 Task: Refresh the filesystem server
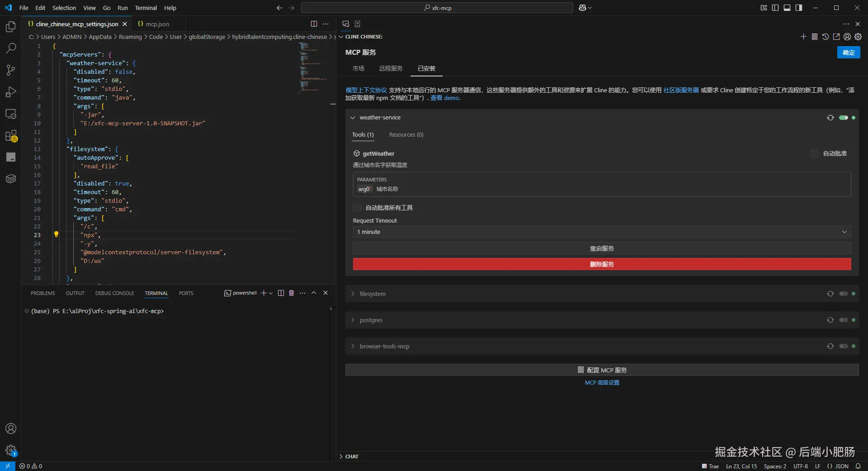[830, 294]
